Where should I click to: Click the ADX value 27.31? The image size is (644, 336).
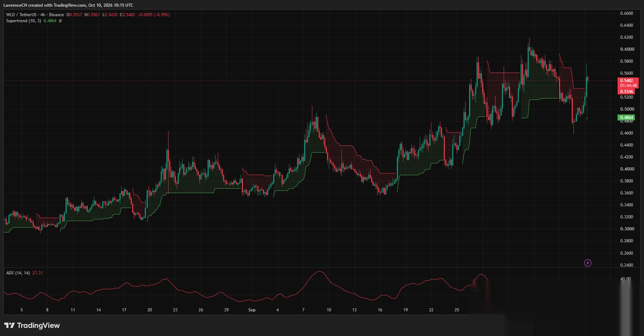pyautogui.click(x=37, y=273)
